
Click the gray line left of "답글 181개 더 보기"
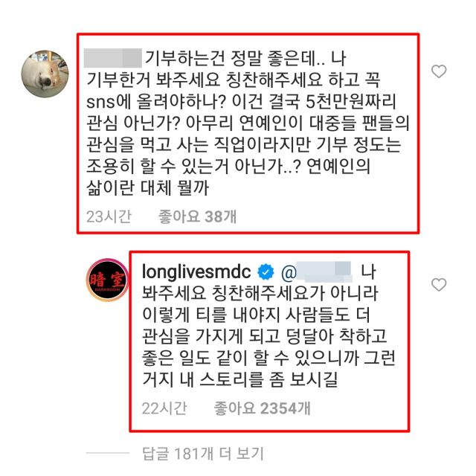point(107,453)
